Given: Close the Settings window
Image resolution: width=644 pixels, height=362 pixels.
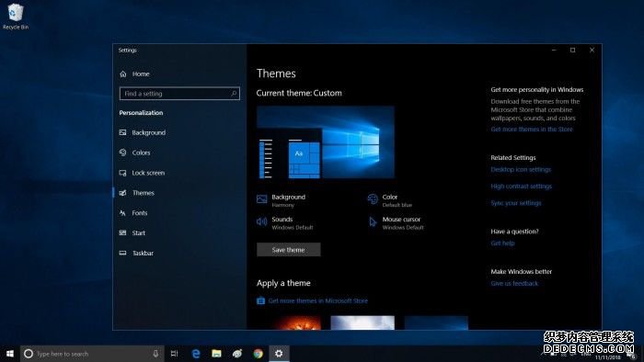Looking at the screenshot, I should [592, 50].
